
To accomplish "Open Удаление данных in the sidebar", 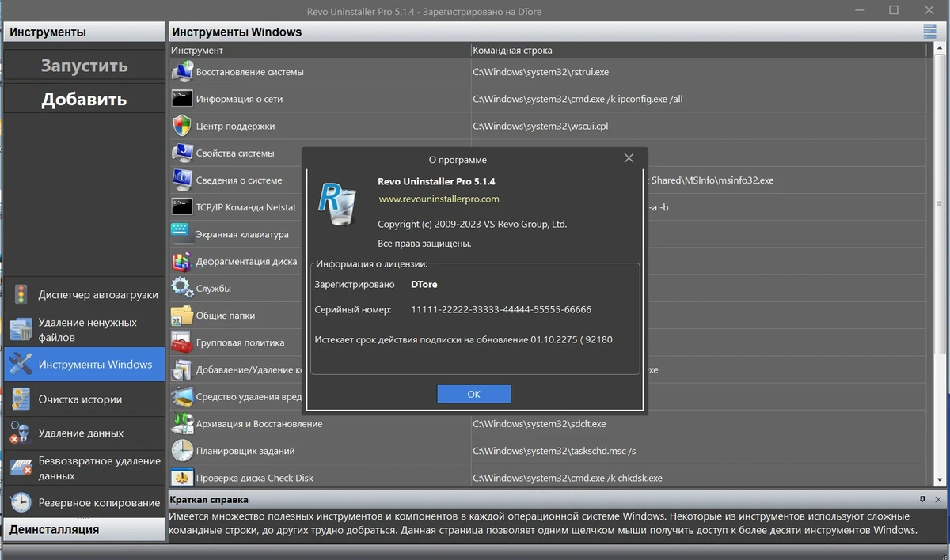I will pos(85,433).
